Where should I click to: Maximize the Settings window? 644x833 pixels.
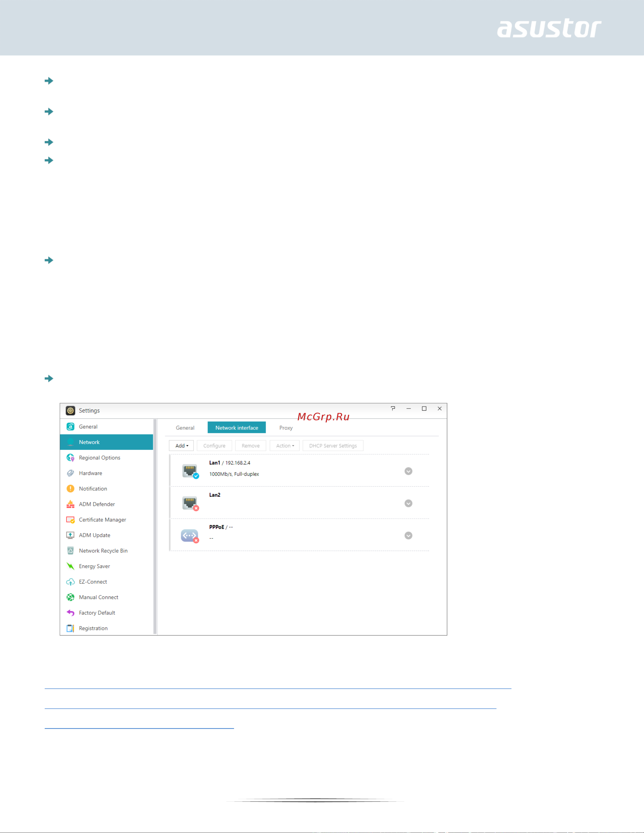pos(424,408)
